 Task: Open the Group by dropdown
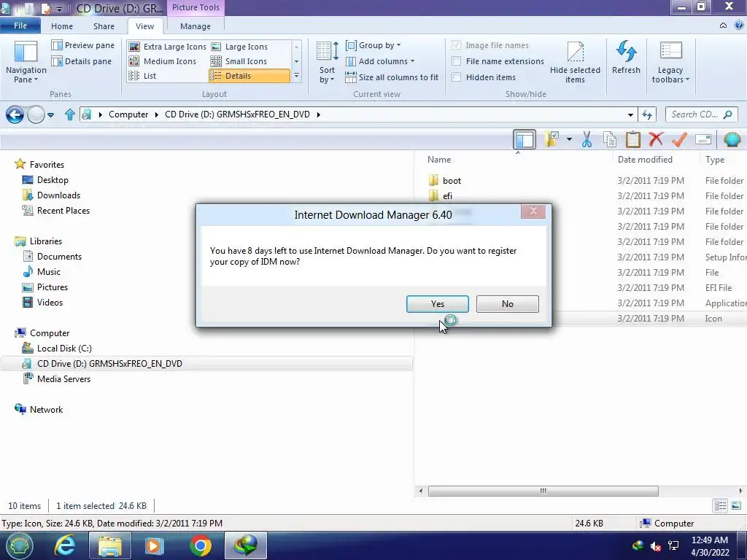(373, 45)
